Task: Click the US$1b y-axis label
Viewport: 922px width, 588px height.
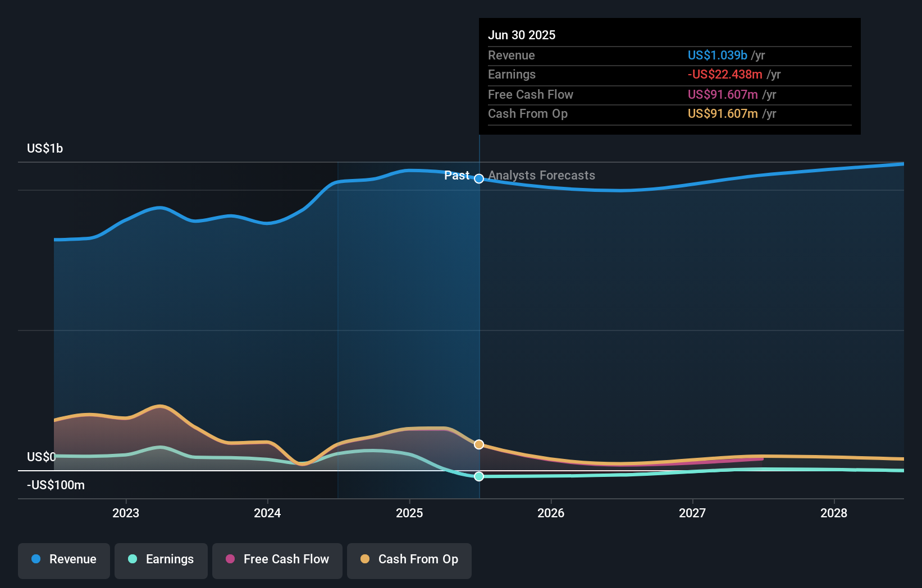Action: pyautogui.click(x=45, y=148)
